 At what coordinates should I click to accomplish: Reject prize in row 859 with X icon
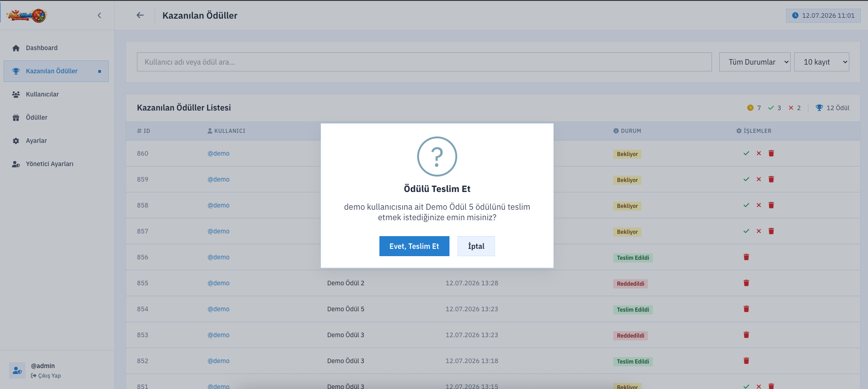coord(759,179)
